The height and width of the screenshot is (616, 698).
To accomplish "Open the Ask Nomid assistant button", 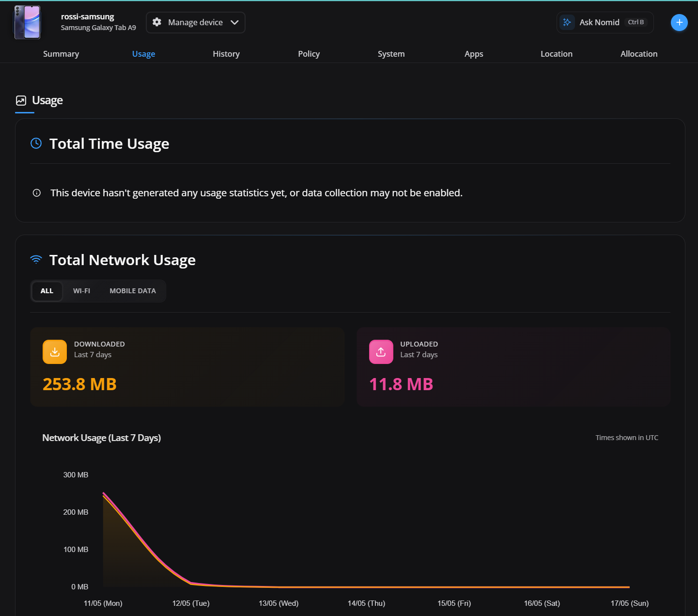I will [605, 22].
